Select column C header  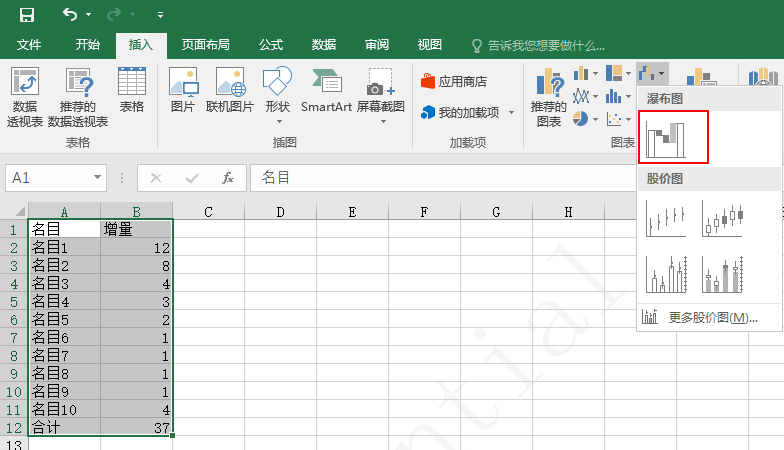point(208,212)
